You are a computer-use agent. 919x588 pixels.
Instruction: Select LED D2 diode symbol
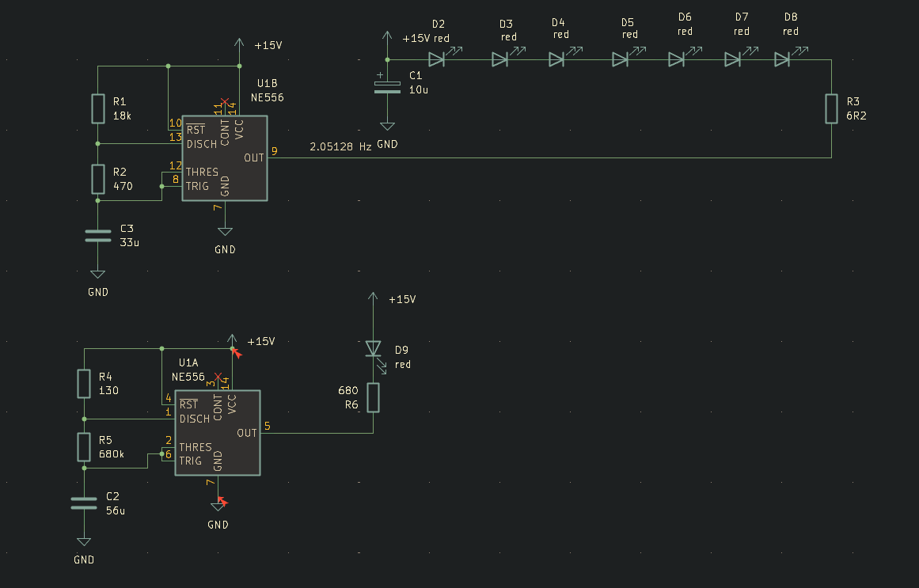pyautogui.click(x=437, y=59)
